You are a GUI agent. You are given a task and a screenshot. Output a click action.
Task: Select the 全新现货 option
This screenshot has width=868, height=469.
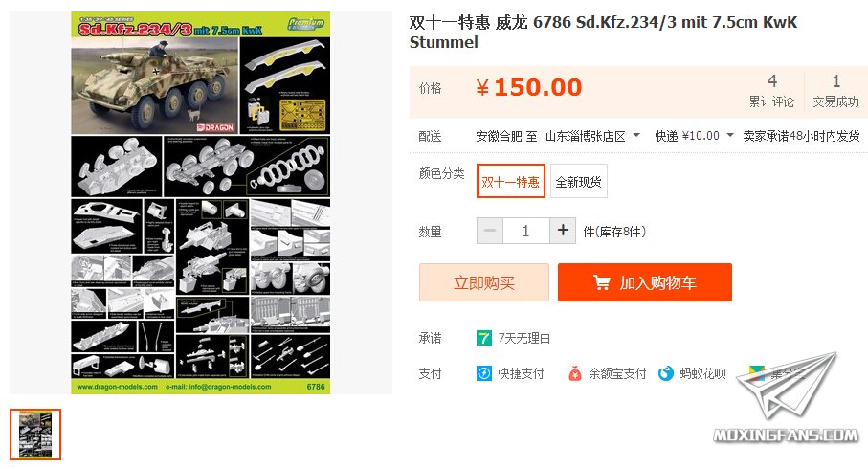(578, 181)
